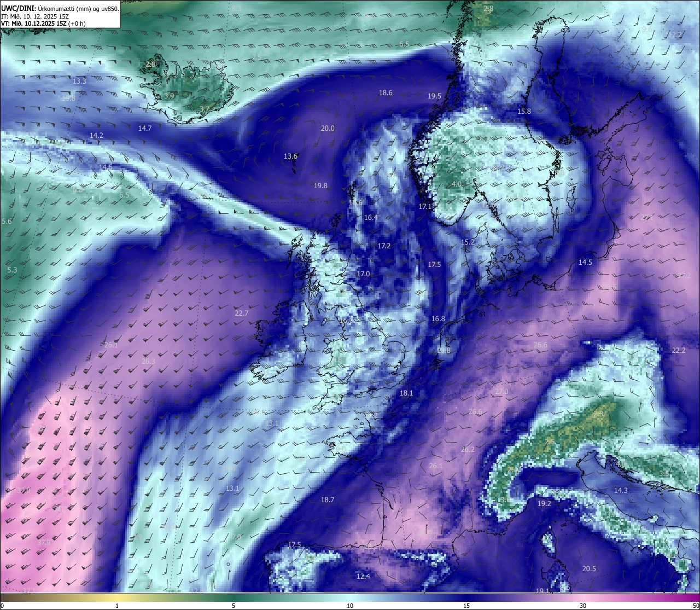
Task: Click the 22.7 value label
Action: [x=241, y=313]
